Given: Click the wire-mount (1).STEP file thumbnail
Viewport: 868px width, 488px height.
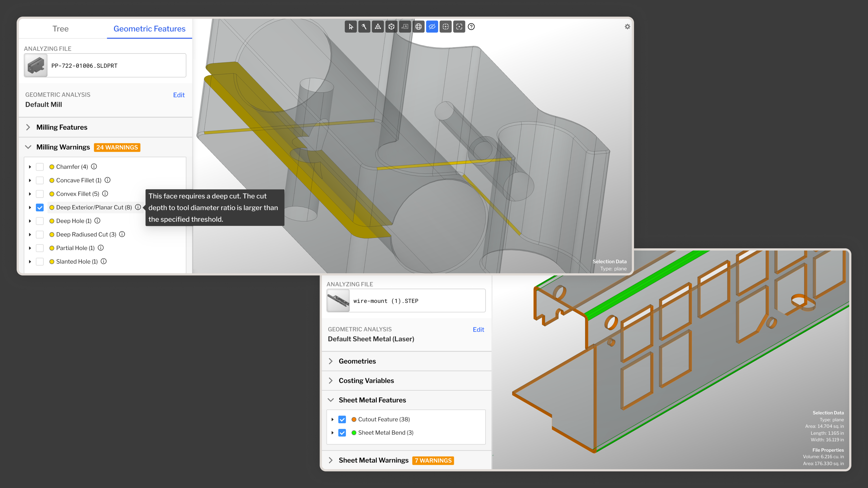Looking at the screenshot, I should (338, 301).
